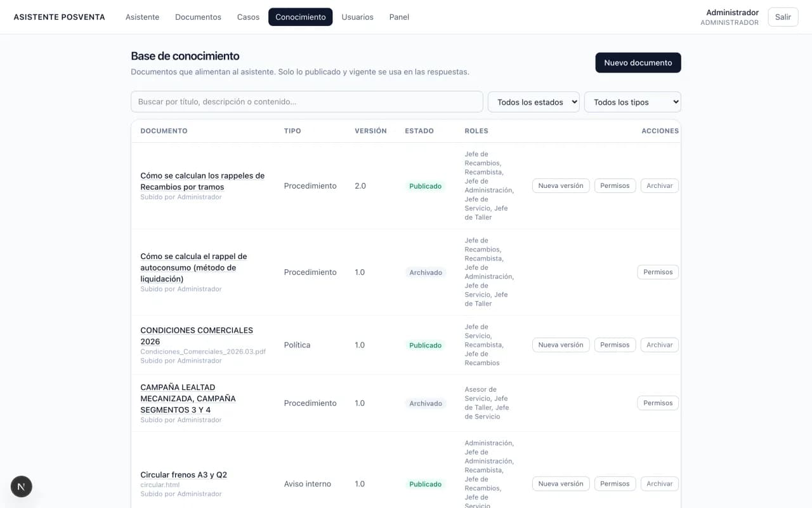Open the Todos los estados dropdown

click(534, 102)
